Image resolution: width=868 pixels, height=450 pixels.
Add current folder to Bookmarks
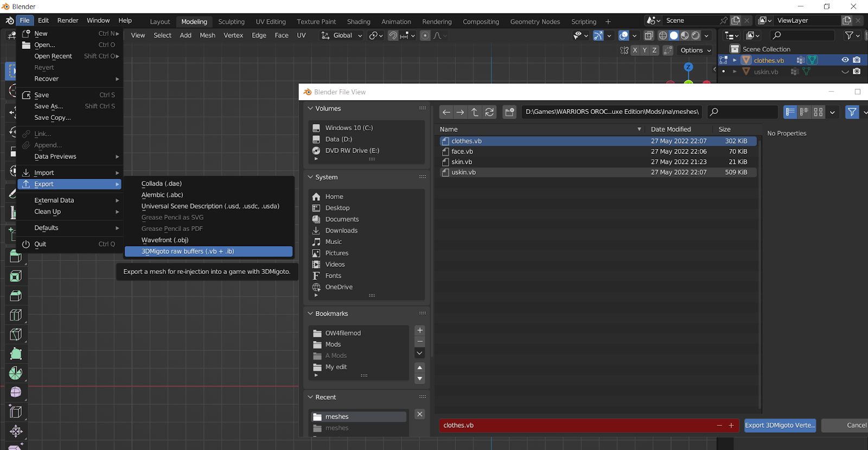[420, 330]
